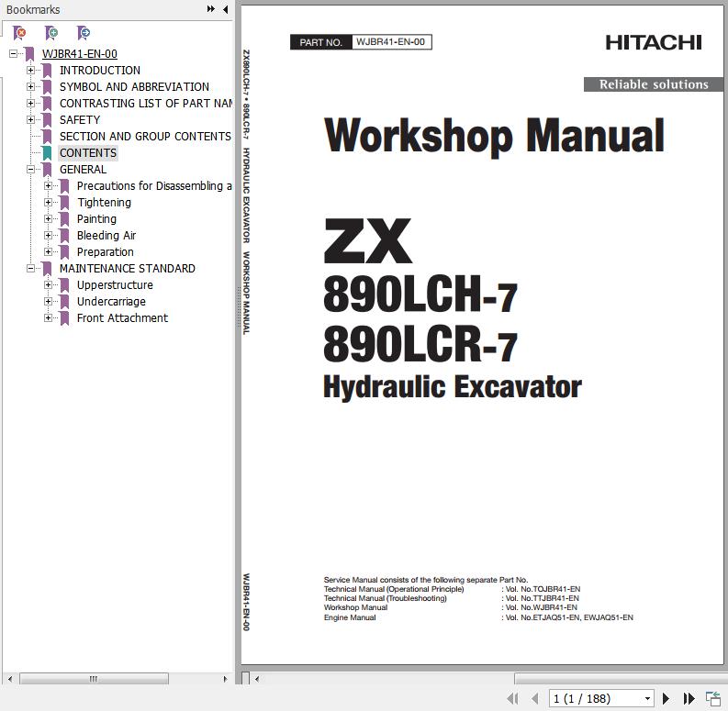Expand the SYMBOL AND ABBREVIATION bookmark
The image size is (728, 711).
tap(30, 87)
